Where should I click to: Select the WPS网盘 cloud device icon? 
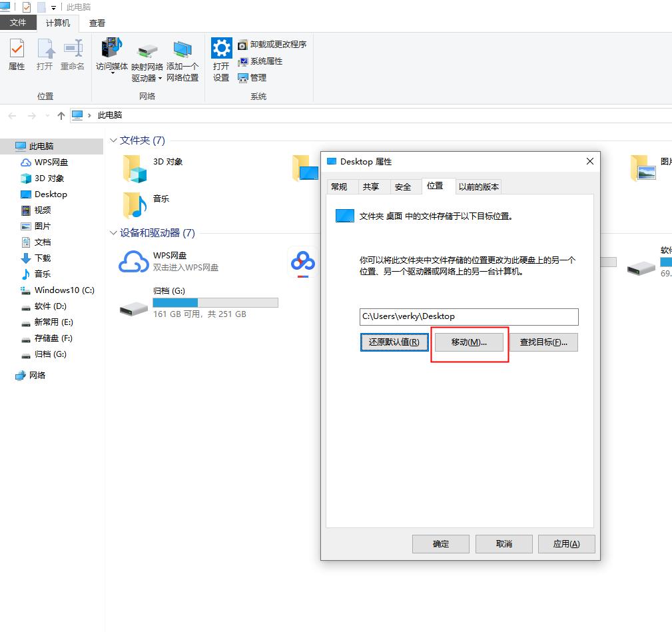click(133, 261)
